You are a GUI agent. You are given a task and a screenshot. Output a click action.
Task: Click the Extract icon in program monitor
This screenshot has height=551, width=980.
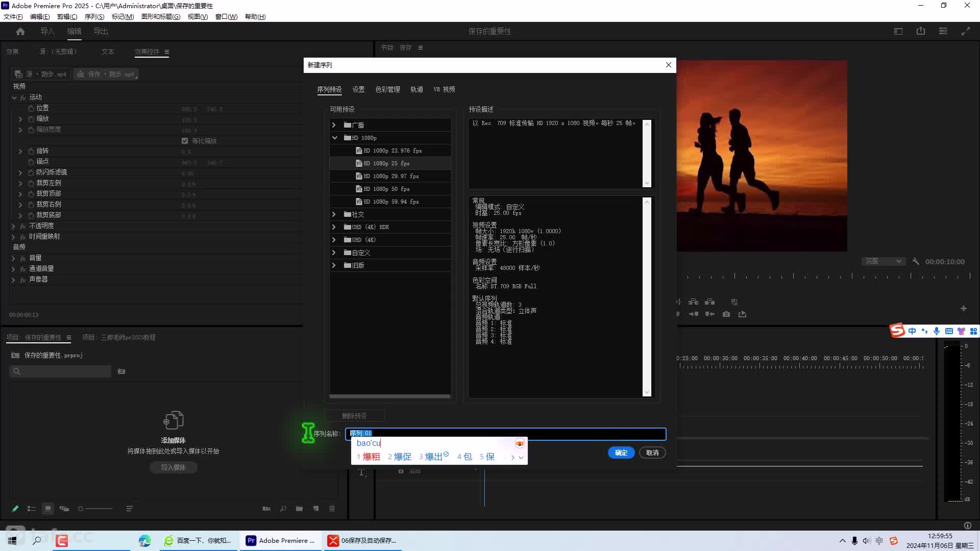point(710,302)
